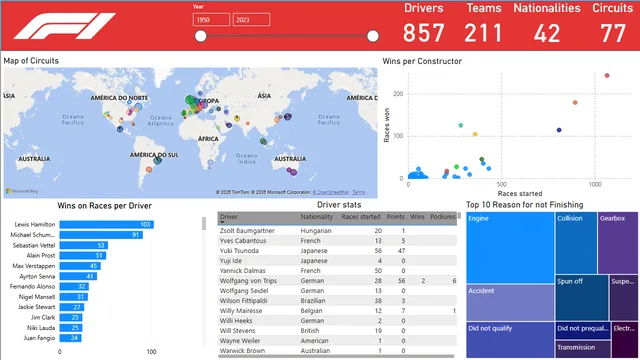Select the teal constructor scatter point
Image resolution: width=640 pixels, height=360 pixels.
[461, 125]
